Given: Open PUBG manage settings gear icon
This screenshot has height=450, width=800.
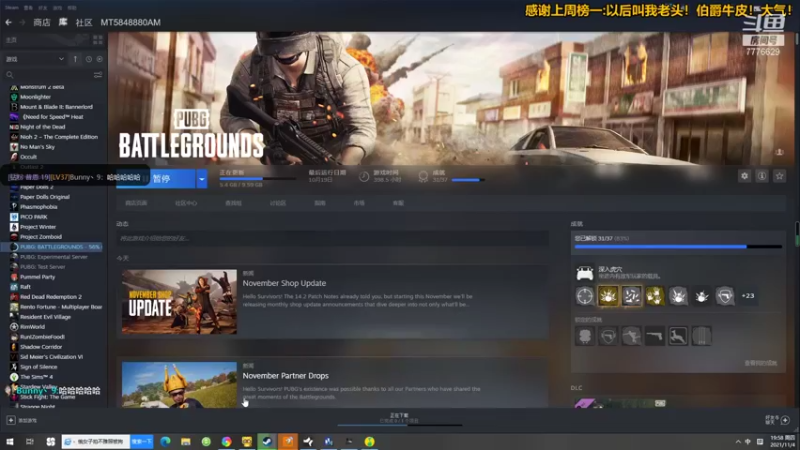Looking at the screenshot, I should click(744, 176).
